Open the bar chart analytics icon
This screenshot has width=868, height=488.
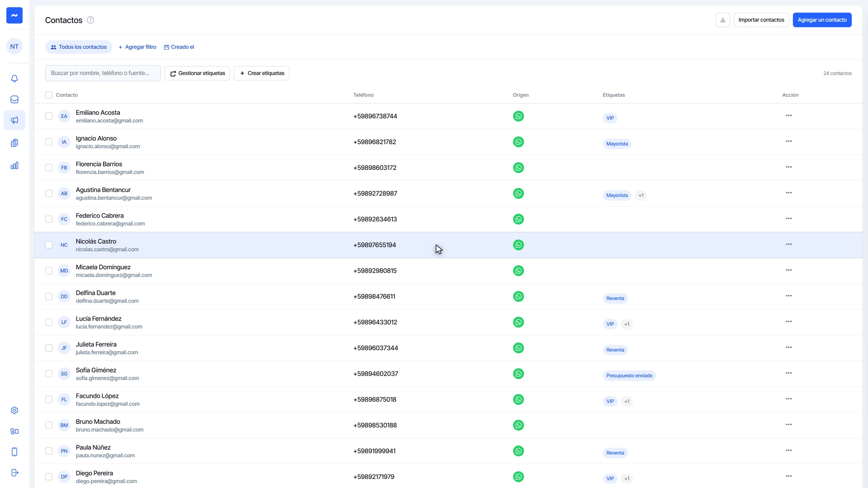click(14, 165)
